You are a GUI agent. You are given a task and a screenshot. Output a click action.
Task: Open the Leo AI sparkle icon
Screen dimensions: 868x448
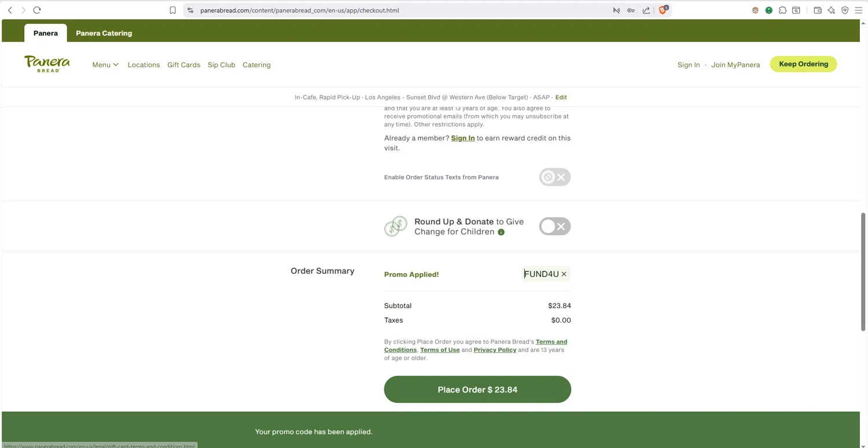(831, 10)
